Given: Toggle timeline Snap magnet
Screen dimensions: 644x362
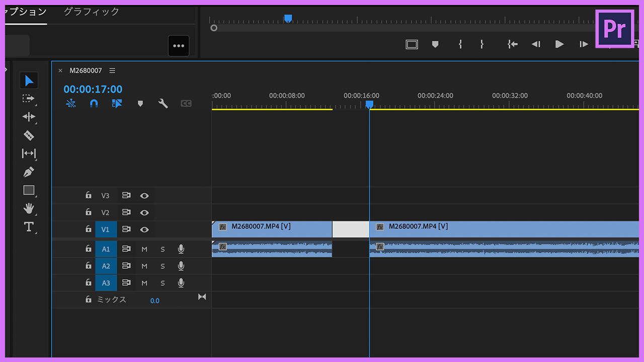Looking at the screenshot, I should [x=94, y=104].
